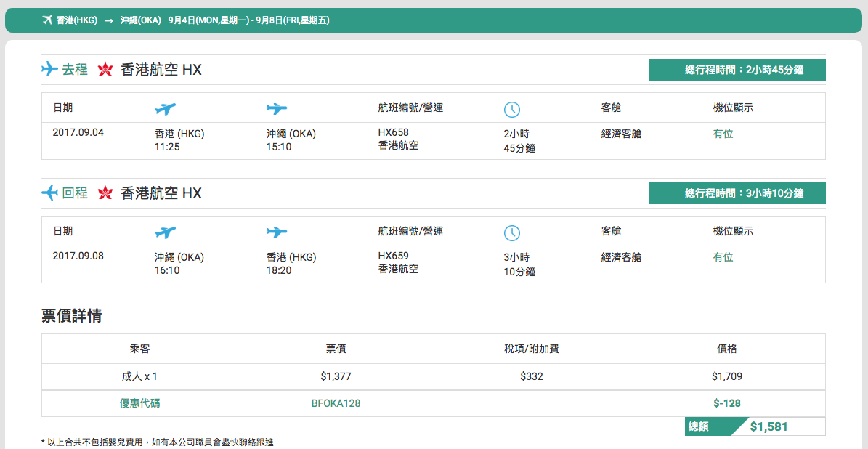Click outbound duration 2小時 45分鐘 cell
The height and width of the screenshot is (449, 868).
pyautogui.click(x=519, y=141)
